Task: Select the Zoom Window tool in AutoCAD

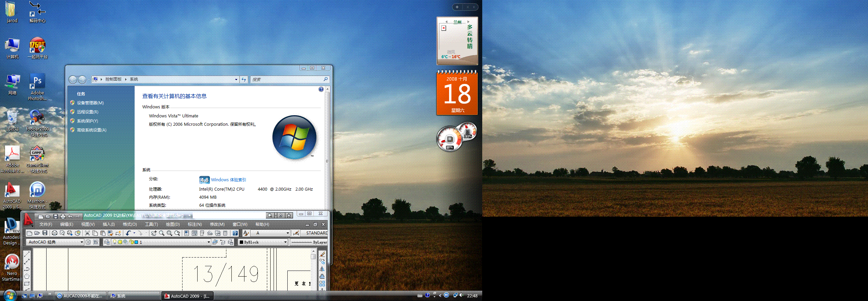Action: pos(169,233)
